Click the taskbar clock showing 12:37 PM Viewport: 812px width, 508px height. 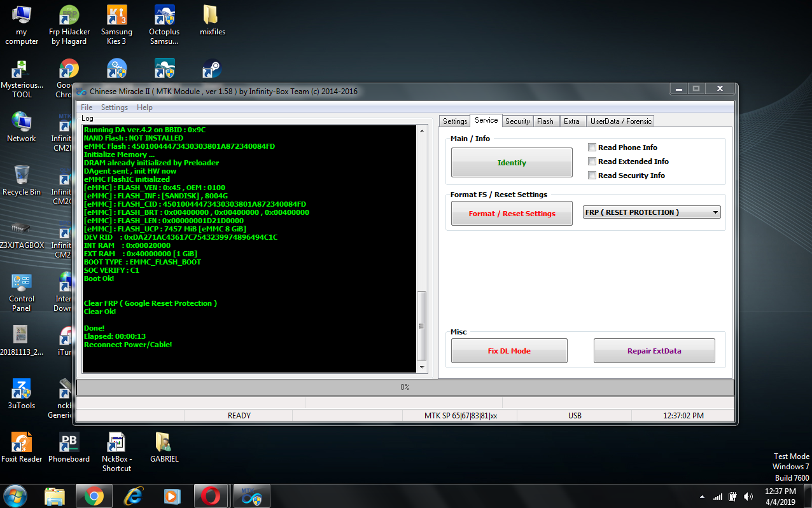780,496
